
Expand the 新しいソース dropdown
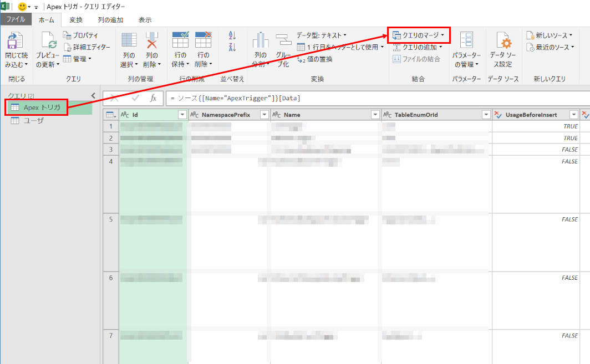coord(571,35)
